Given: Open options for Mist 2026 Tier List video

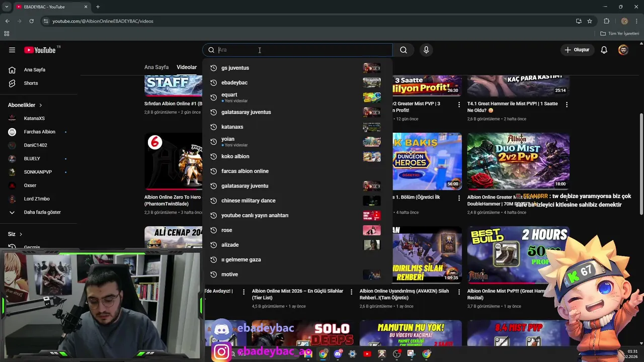Looking at the screenshot, I should tap(351, 292).
